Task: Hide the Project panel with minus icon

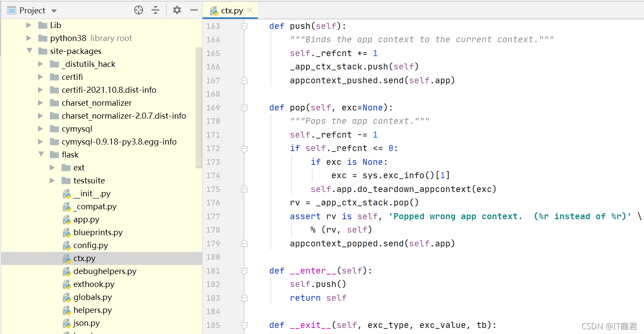Action: pos(194,10)
